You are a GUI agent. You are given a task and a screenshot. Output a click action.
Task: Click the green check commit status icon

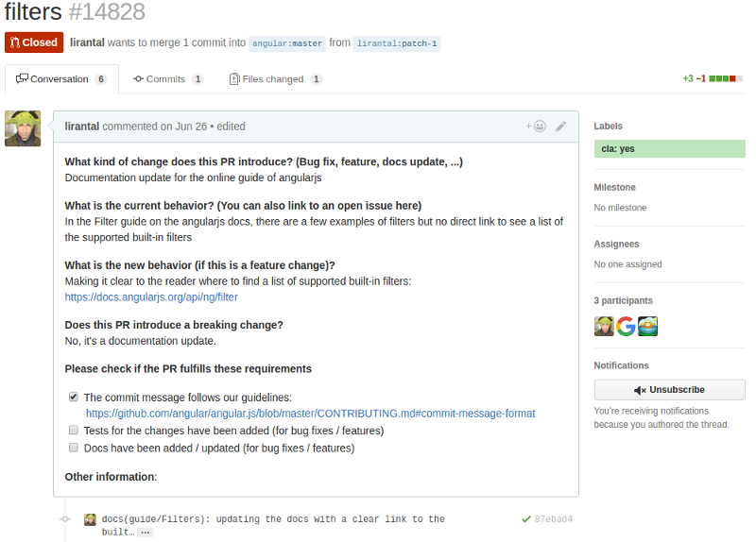525,519
